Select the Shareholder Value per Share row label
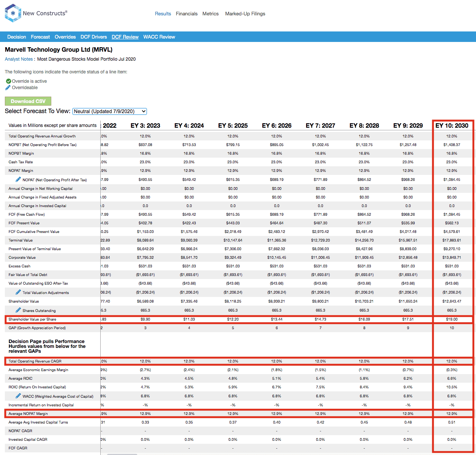This screenshot has width=476, height=455. pos(32,319)
